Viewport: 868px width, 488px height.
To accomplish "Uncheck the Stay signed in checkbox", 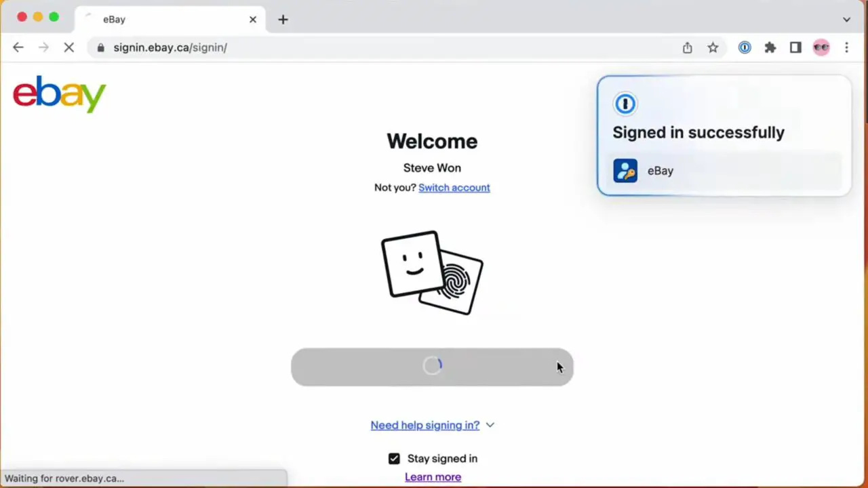I will pos(394,459).
